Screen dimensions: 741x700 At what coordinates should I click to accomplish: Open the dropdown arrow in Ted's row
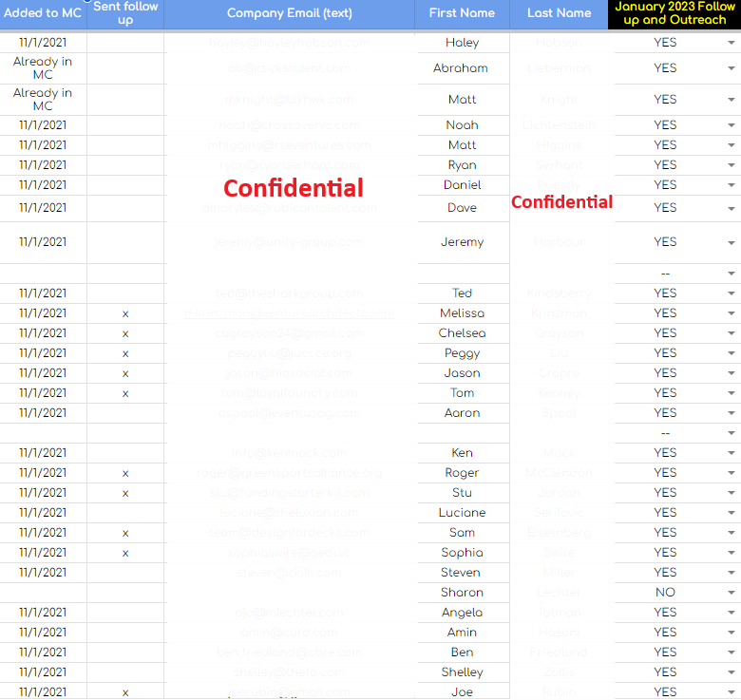pyautogui.click(x=731, y=293)
